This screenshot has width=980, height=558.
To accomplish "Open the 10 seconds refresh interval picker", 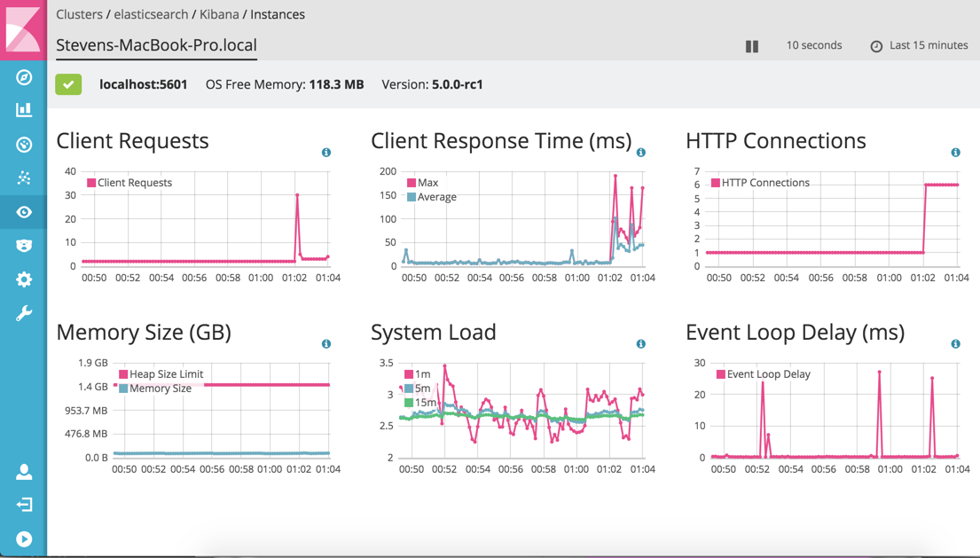I will pyautogui.click(x=813, y=45).
